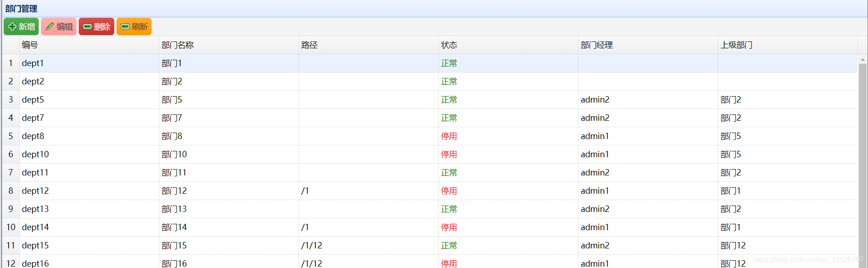Click the pink 编辑 edit button
This screenshot has width=868, height=268.
coord(59,26)
